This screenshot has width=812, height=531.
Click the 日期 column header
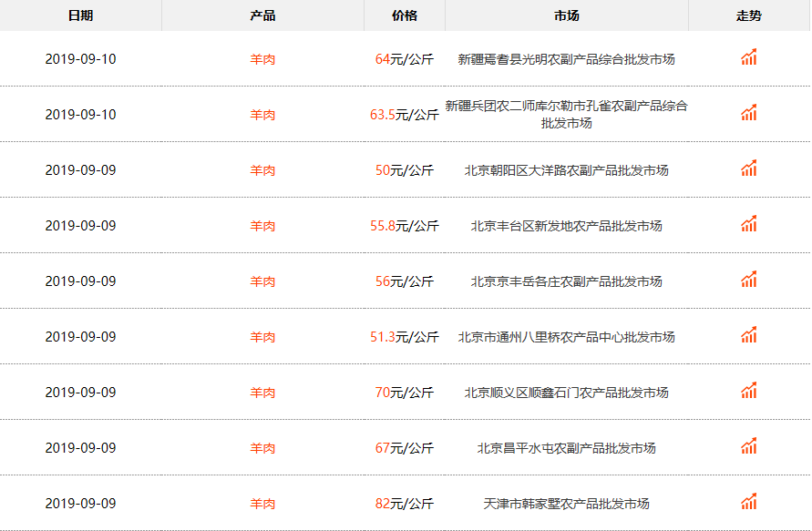pyautogui.click(x=81, y=15)
